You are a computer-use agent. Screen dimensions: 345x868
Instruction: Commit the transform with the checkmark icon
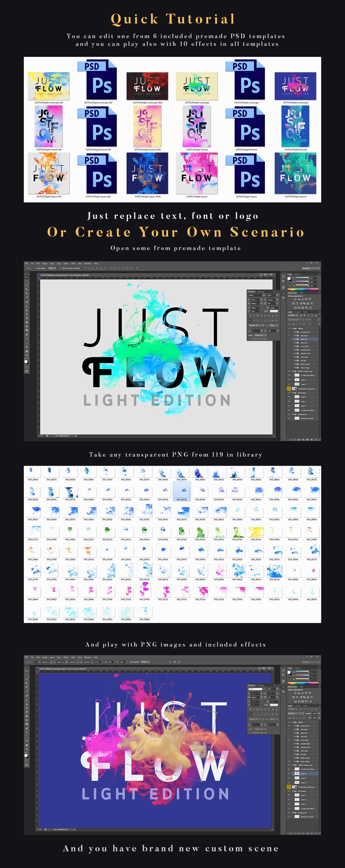coord(179,662)
